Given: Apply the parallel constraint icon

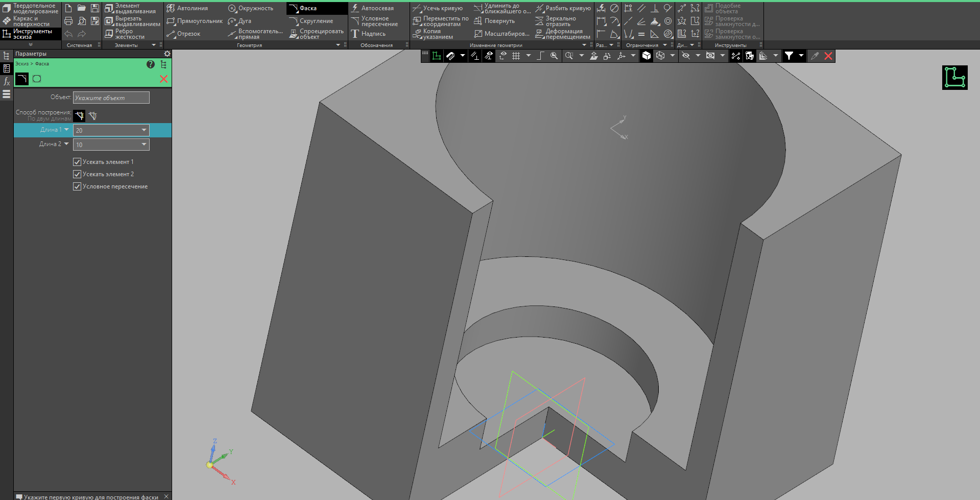Looking at the screenshot, I should [641, 8].
